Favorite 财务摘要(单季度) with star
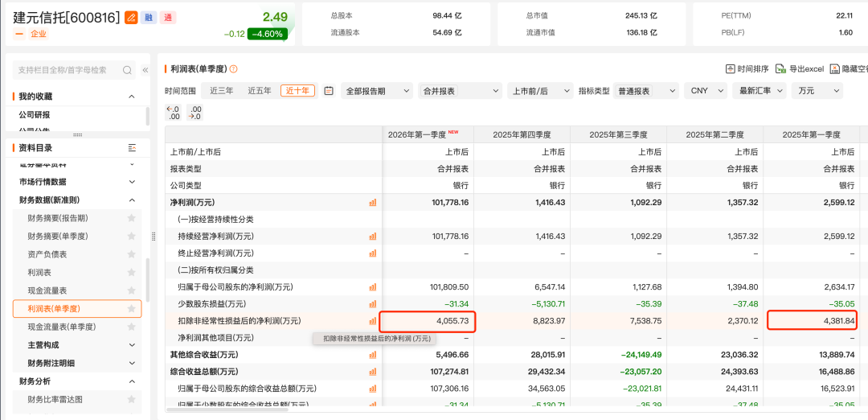Screen dimensions: 868x420 (131, 236)
